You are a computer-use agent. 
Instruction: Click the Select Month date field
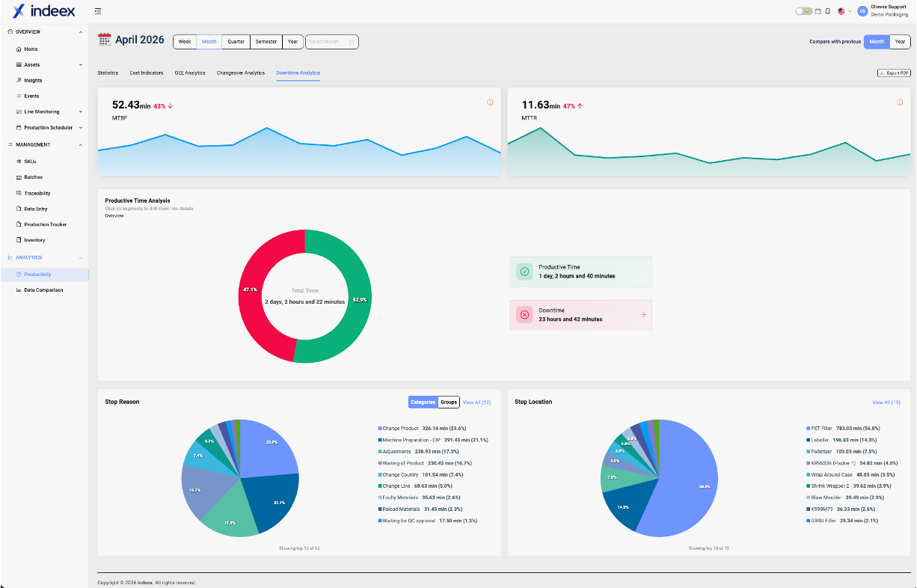(x=331, y=42)
